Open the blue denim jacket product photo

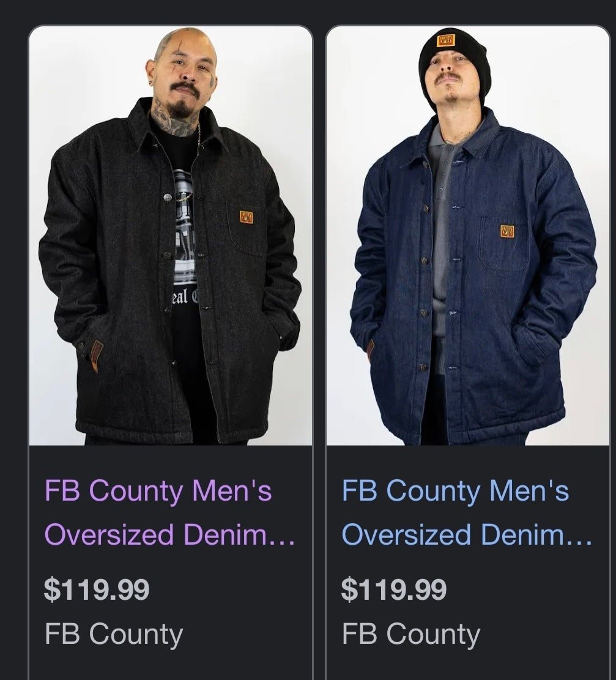pos(468,236)
